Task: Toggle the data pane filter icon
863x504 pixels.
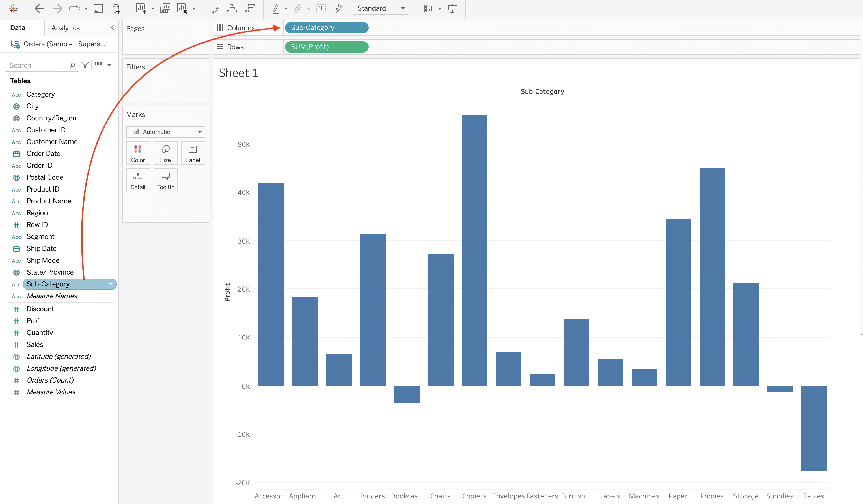Action: coord(85,65)
